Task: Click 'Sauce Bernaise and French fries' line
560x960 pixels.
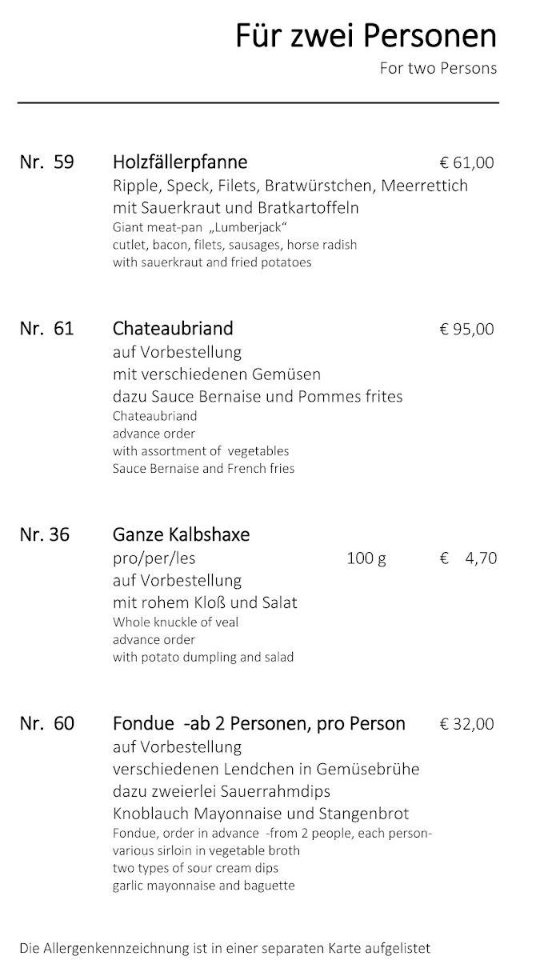Action: (x=203, y=469)
